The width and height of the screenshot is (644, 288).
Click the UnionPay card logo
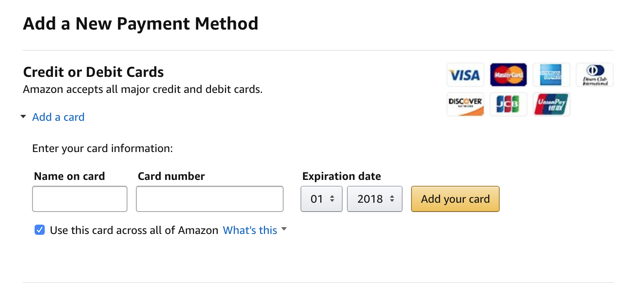[551, 104]
